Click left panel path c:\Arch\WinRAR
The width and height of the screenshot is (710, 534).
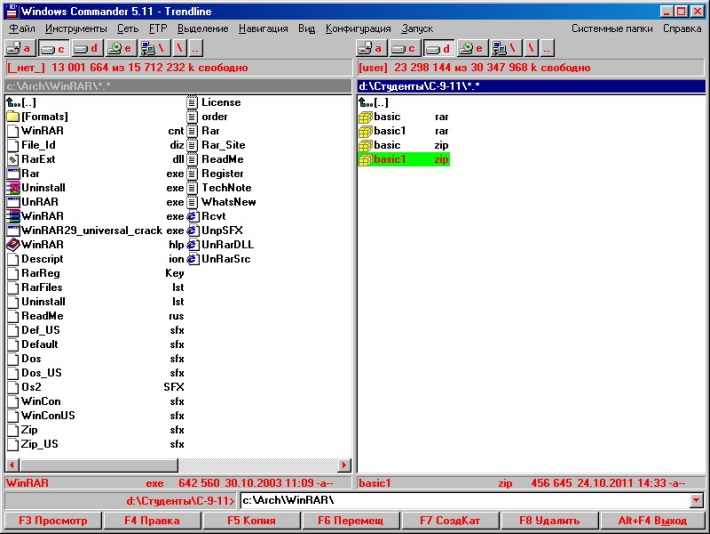[178, 86]
